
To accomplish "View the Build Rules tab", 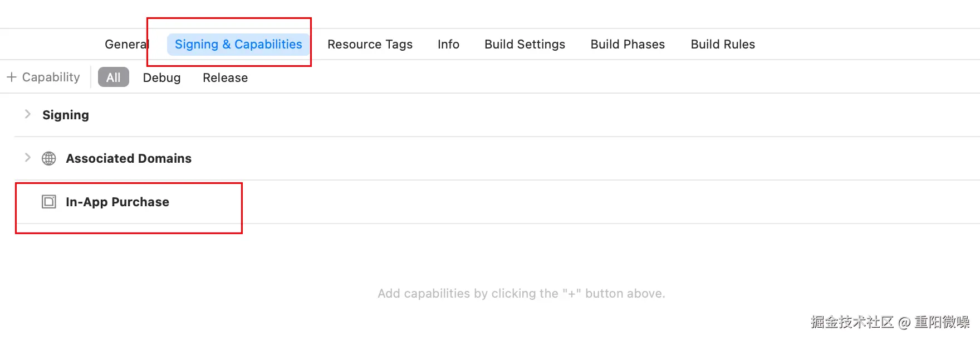I will [x=723, y=45].
